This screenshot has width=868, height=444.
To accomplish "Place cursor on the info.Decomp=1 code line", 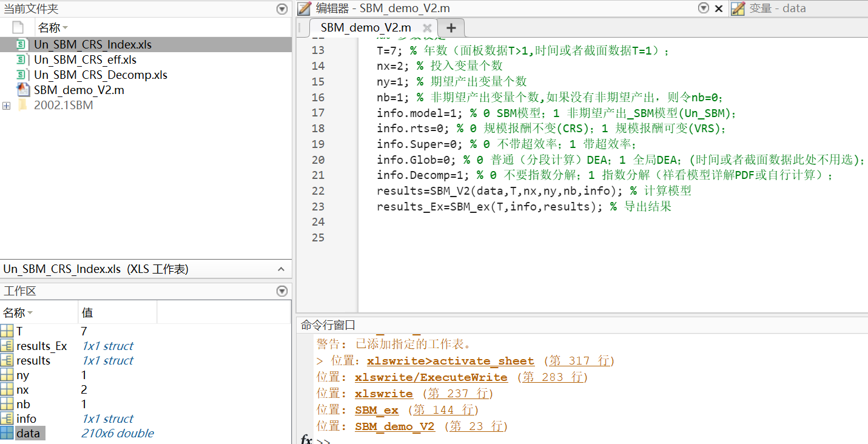I will [x=605, y=175].
